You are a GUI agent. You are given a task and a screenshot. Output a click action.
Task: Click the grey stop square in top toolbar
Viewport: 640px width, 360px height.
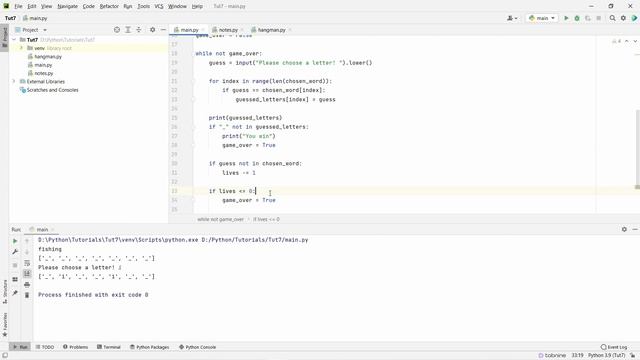click(598, 18)
